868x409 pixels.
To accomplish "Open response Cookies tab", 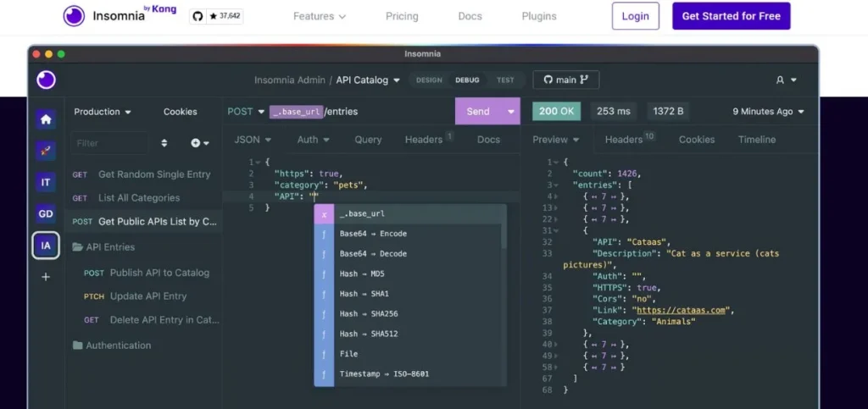I will point(697,140).
